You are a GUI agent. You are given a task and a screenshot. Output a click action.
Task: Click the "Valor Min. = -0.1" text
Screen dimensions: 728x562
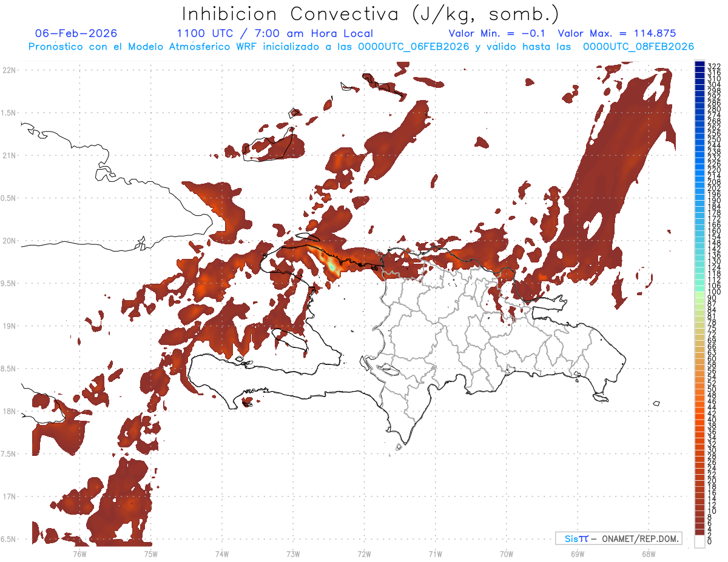click(498, 33)
